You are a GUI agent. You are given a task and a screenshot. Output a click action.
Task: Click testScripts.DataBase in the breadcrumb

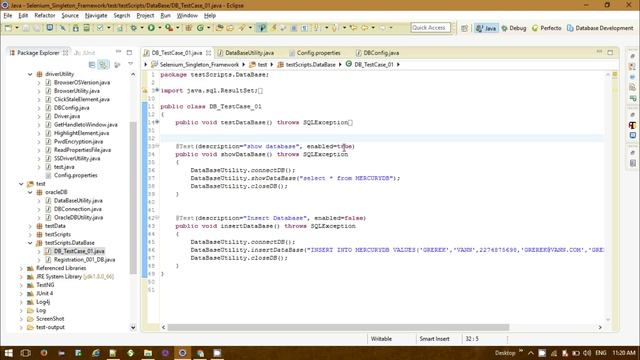[310, 64]
